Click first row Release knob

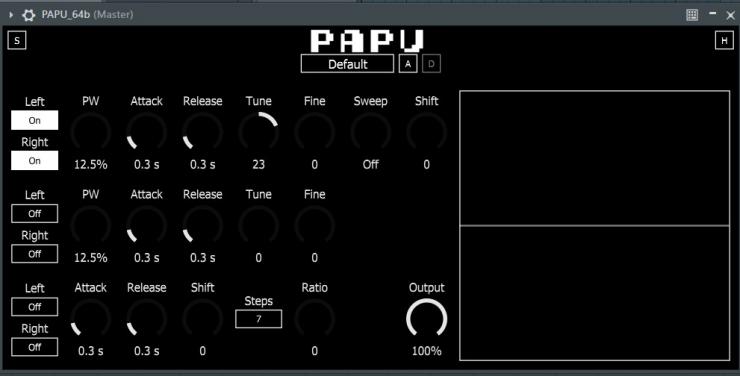coord(202,133)
